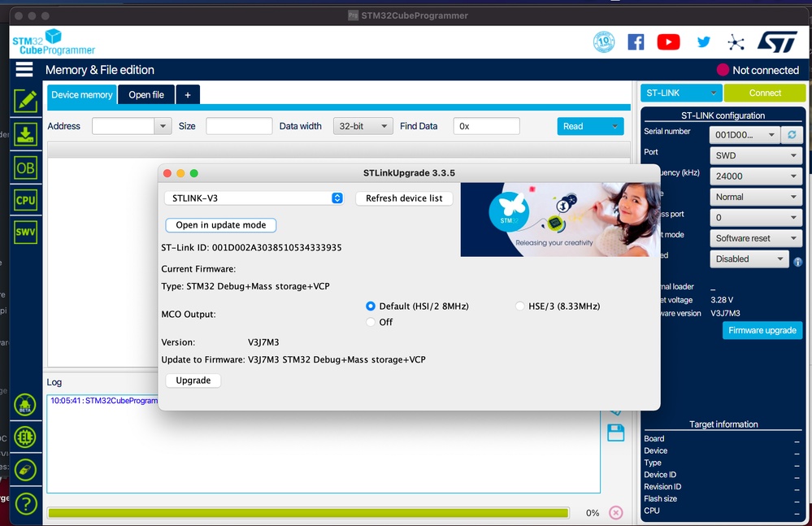
Task: Switch to the Device memory tab
Action: click(82, 95)
